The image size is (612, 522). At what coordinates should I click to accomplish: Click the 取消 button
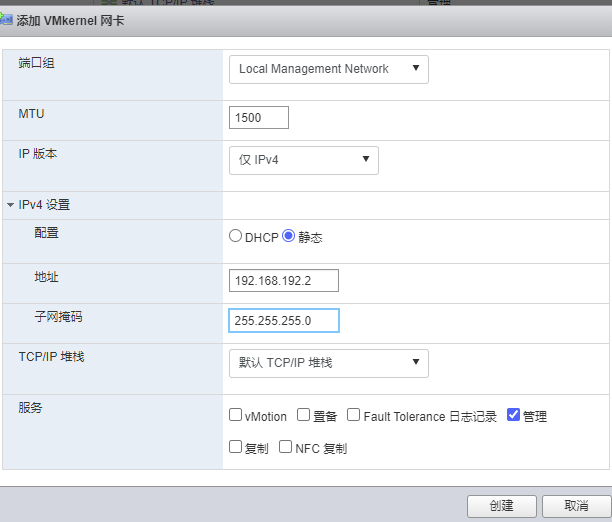pos(575,506)
